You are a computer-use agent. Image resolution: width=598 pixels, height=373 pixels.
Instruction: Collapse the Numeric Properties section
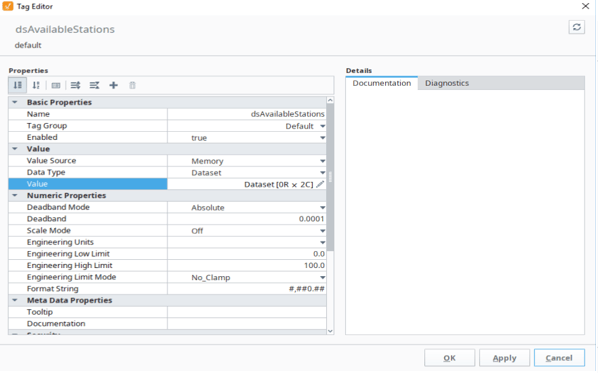tap(15, 195)
